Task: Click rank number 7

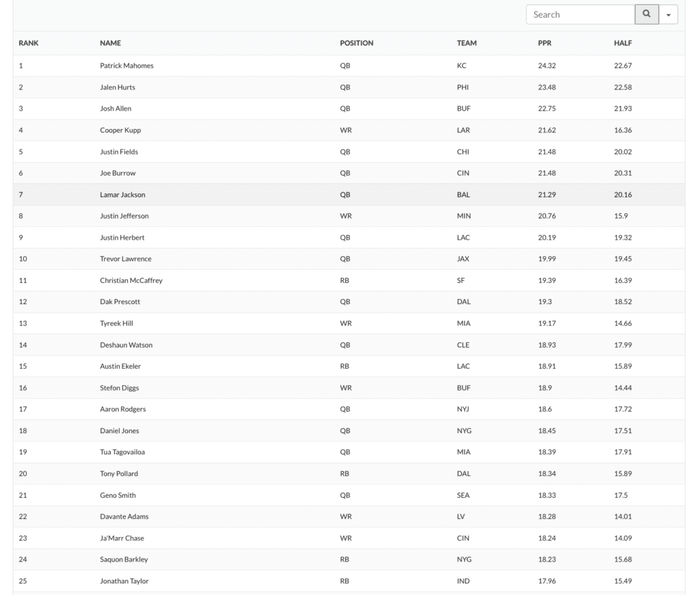Action: [x=21, y=195]
